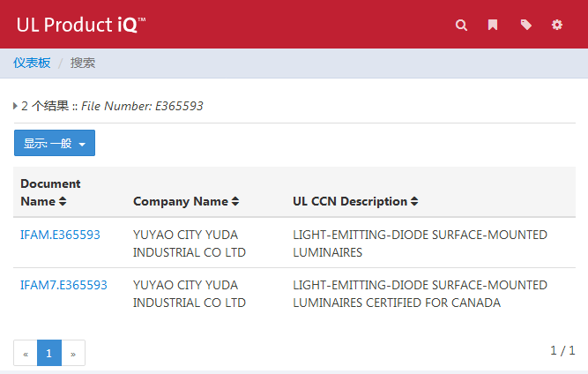Open the tags icon in header
The height and width of the screenshot is (374, 588).
pos(526,25)
